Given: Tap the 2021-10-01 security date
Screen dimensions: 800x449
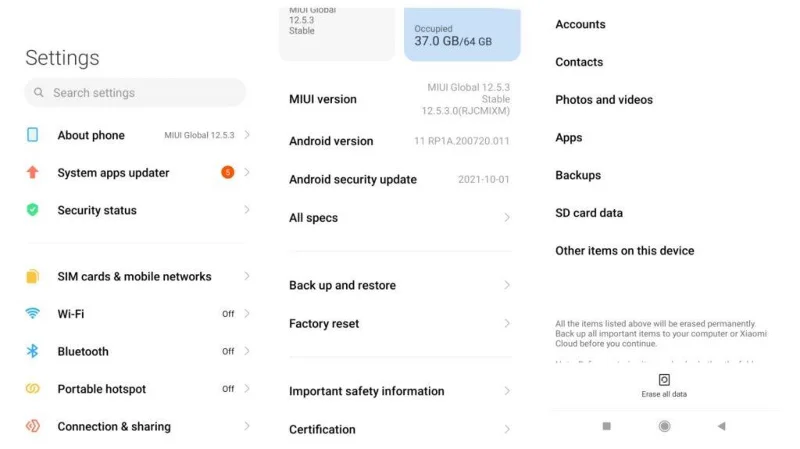Looking at the screenshot, I should tap(484, 179).
